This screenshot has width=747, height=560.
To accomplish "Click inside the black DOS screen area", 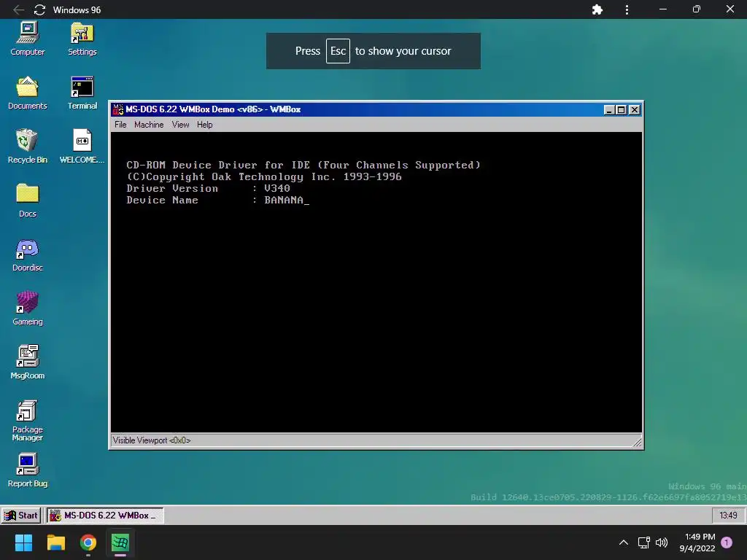I will point(376,282).
